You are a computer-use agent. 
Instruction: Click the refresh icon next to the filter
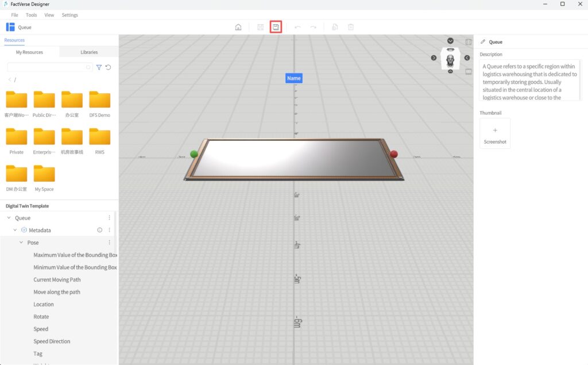[109, 67]
